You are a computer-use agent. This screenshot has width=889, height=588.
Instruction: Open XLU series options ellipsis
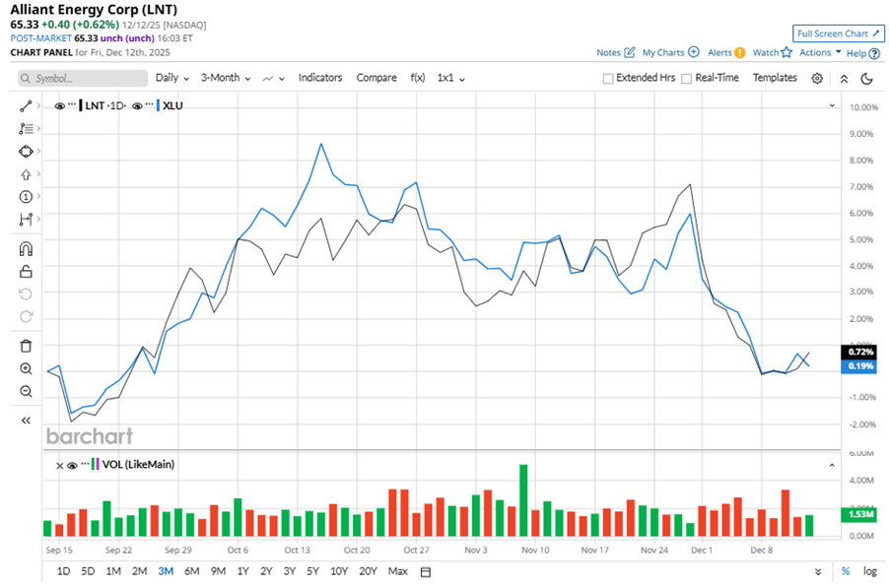pyautogui.click(x=149, y=104)
